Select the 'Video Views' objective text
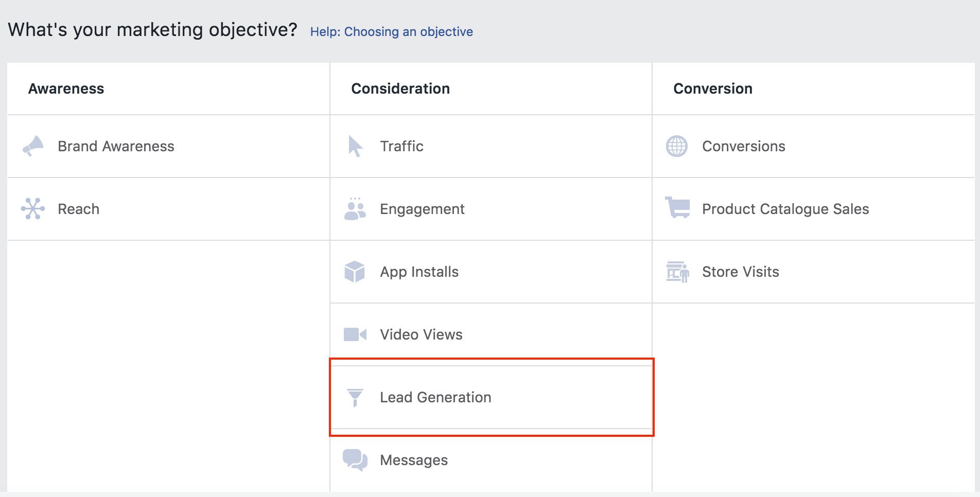Viewport: 980px width, 497px height. tap(421, 334)
